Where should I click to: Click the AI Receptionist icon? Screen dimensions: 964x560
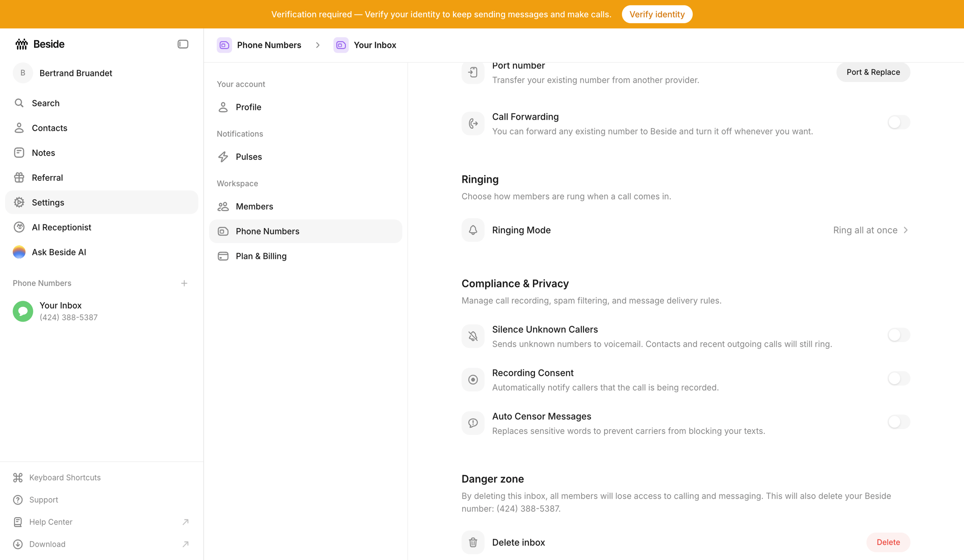pyautogui.click(x=19, y=228)
